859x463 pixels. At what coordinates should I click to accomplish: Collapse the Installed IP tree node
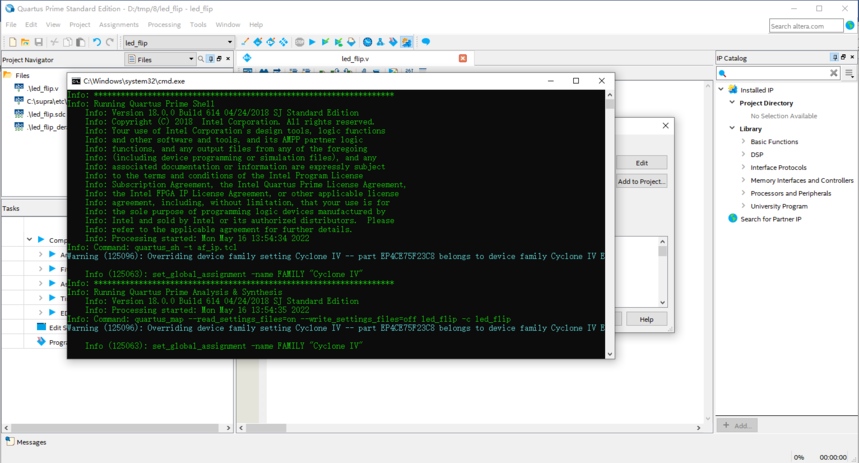tap(721, 89)
